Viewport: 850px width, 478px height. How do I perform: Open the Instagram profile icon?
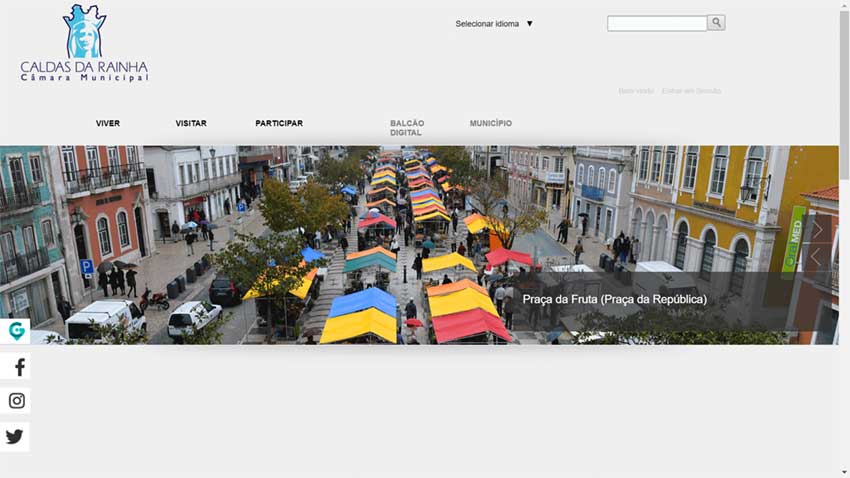pyautogui.click(x=16, y=401)
